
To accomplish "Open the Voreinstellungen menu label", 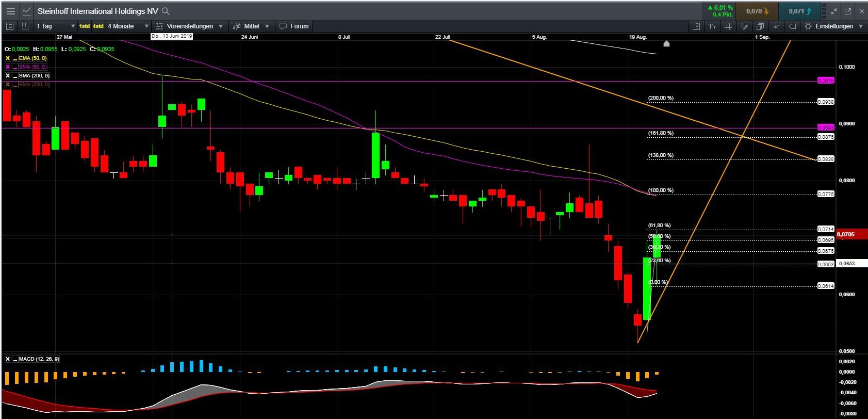I will (x=190, y=26).
